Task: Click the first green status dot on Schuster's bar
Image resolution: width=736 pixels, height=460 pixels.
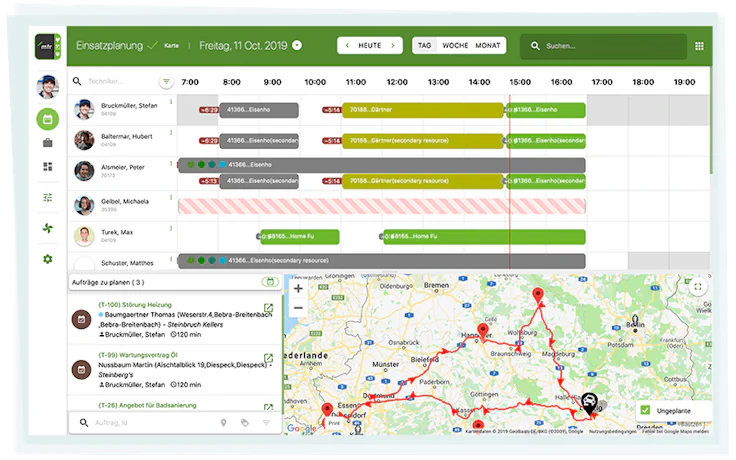Action: click(191, 261)
